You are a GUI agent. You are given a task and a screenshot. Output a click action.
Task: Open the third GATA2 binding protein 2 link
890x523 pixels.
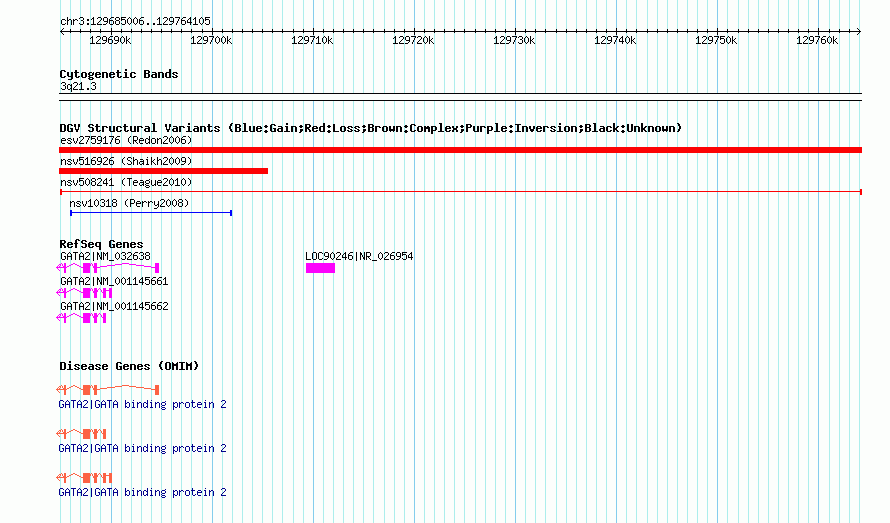tap(142, 492)
